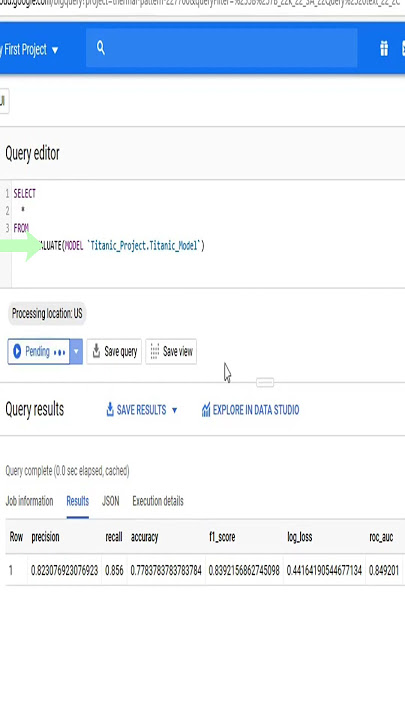Open the gift icon in header
Image resolution: width=405 pixels, height=720 pixels.
pyautogui.click(x=384, y=48)
